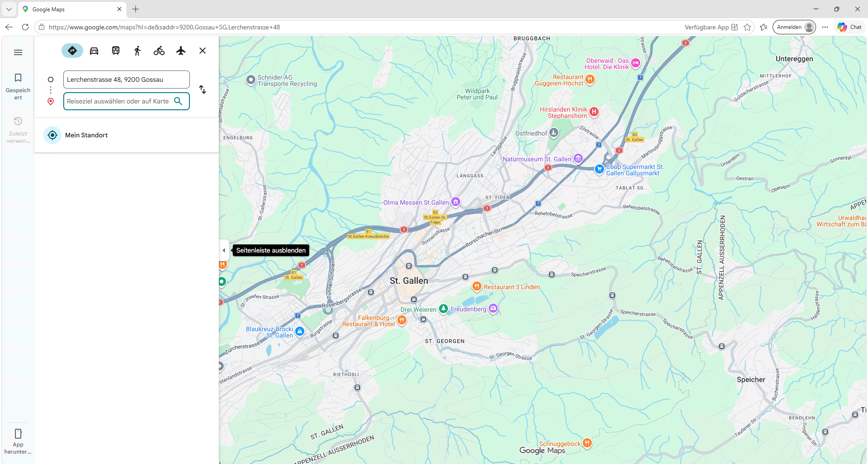The height and width of the screenshot is (464, 868).
Task: Select the public transit mode
Action: (116, 51)
